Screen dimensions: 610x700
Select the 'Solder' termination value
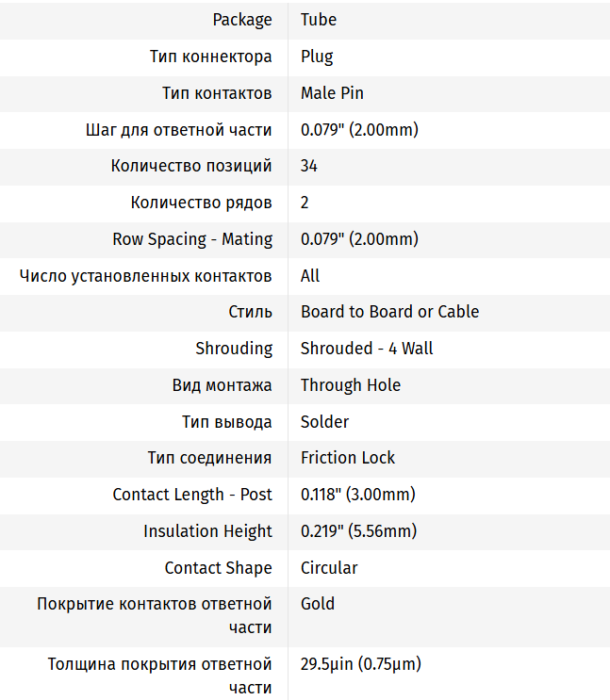click(325, 422)
